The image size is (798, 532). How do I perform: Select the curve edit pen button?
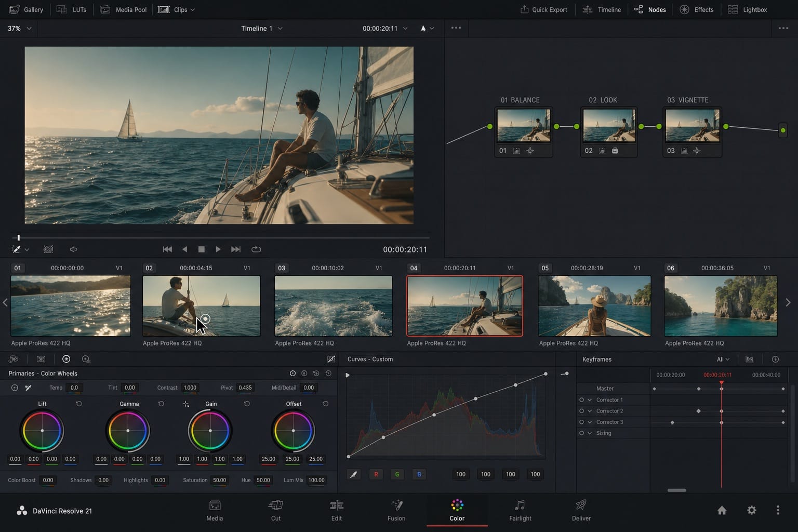(354, 474)
